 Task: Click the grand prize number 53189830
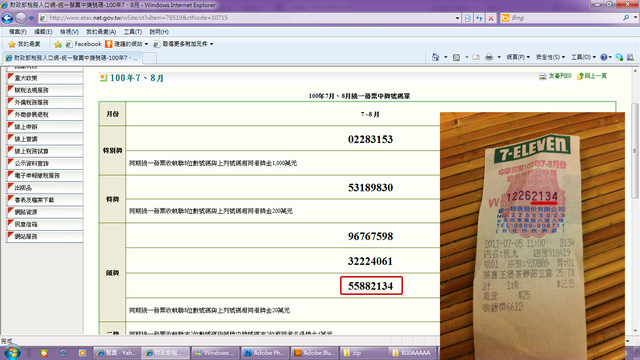point(370,187)
